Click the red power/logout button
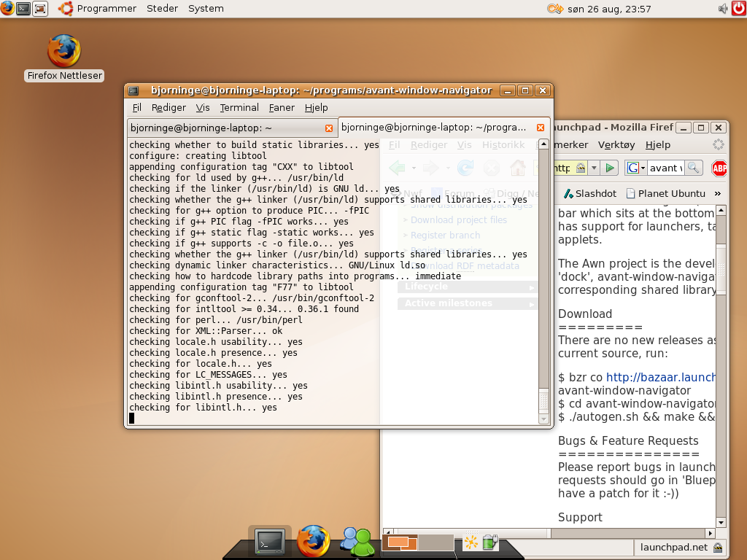747x560 pixels. tap(739, 9)
